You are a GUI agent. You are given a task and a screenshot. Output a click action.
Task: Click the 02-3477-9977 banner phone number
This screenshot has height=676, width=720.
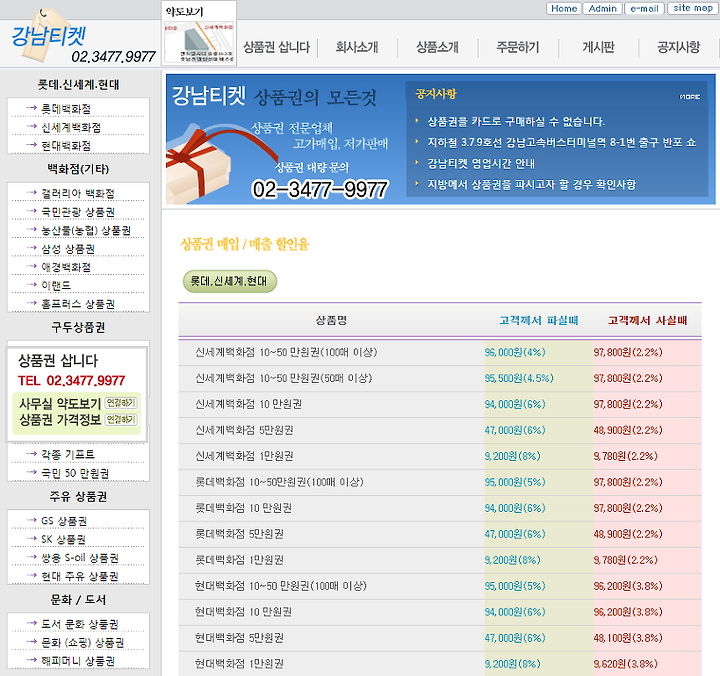coord(320,189)
